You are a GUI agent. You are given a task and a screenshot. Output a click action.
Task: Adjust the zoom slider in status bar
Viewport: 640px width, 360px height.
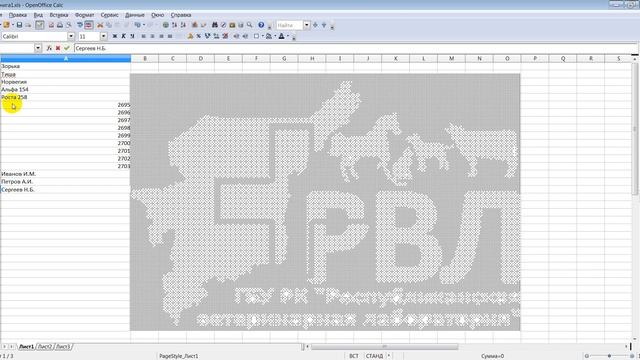(609, 356)
